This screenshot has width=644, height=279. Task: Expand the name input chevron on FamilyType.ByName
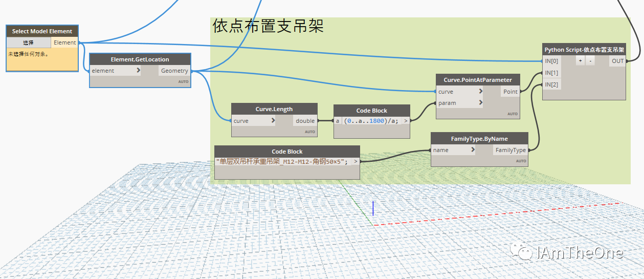point(473,150)
